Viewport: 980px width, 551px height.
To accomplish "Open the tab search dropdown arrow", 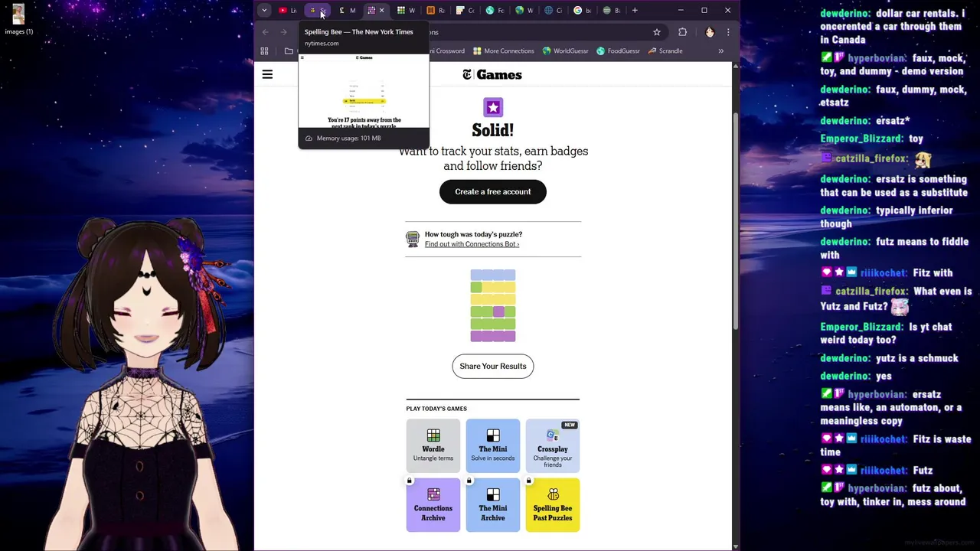I will click(x=264, y=11).
